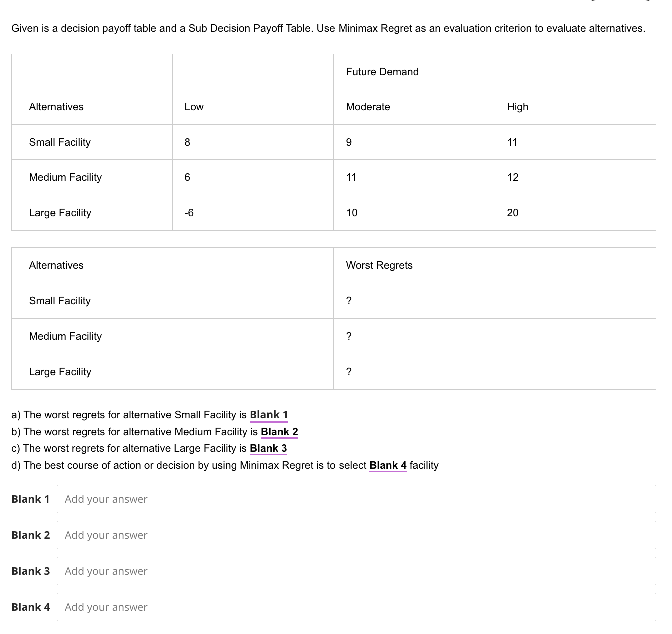The height and width of the screenshot is (634, 672).
Task: Click the Large Facility high payoff 20
Action: click(x=513, y=213)
